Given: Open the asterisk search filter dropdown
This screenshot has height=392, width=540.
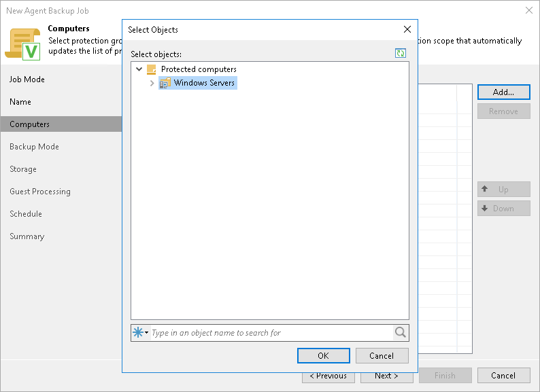Looking at the screenshot, I should pos(141,332).
